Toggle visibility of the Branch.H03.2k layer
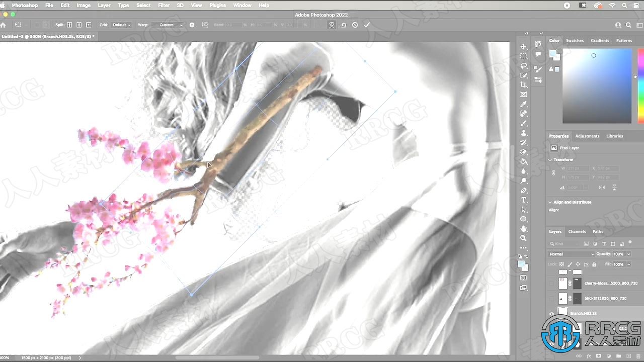Image resolution: width=644 pixels, height=362 pixels. pos(552,314)
